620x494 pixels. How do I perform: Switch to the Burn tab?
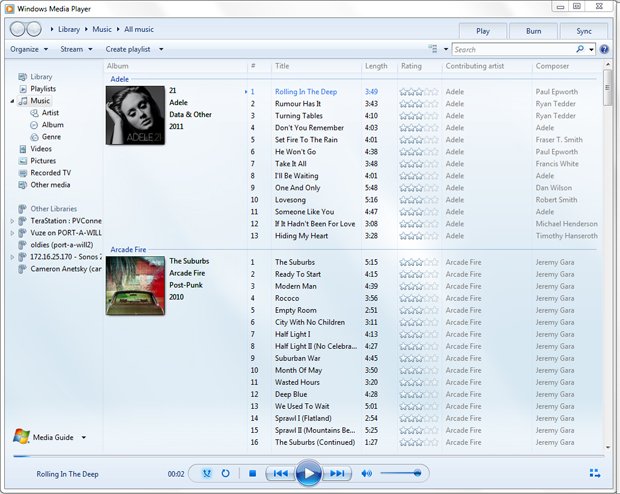pos(533,31)
